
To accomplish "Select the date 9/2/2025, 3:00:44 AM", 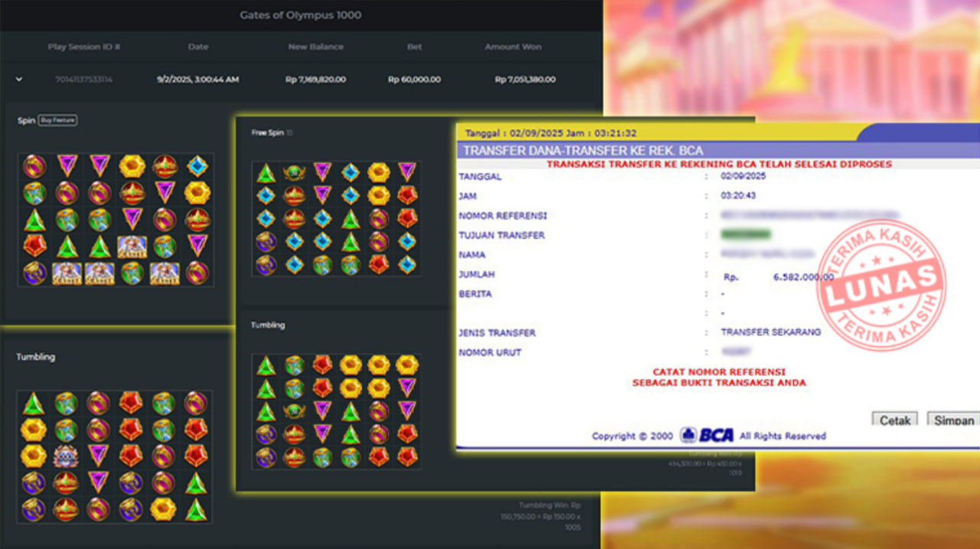I will pos(198,80).
